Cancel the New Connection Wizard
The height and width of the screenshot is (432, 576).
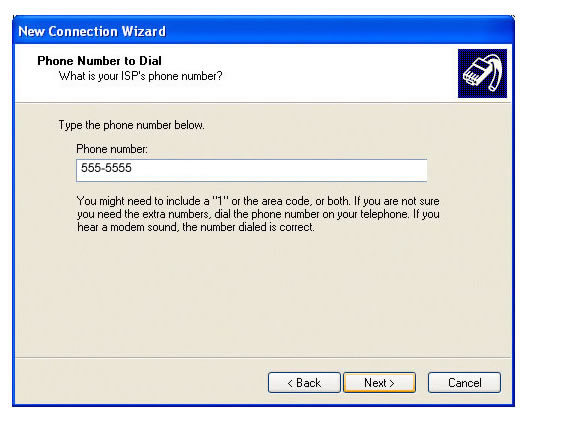point(464,383)
